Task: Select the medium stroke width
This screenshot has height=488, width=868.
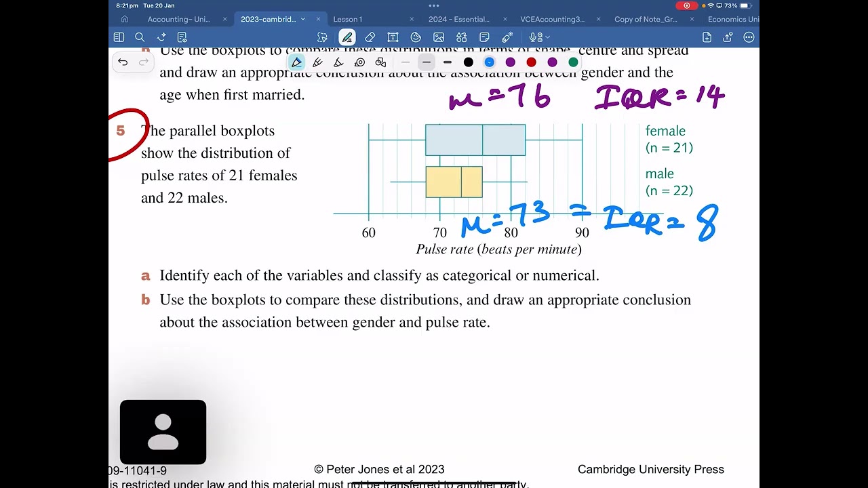Action: pyautogui.click(x=426, y=62)
